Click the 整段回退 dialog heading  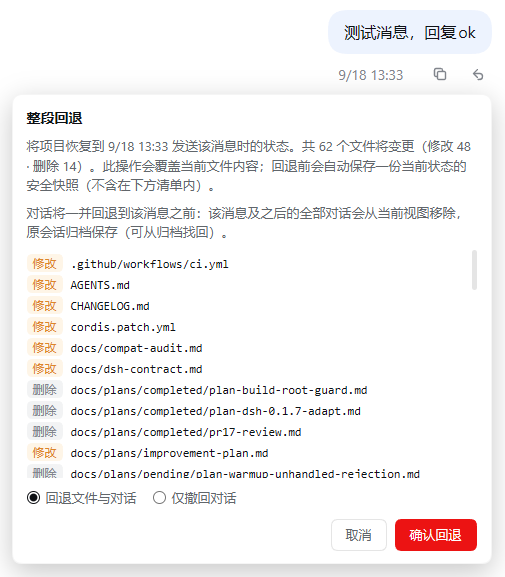click(54, 118)
